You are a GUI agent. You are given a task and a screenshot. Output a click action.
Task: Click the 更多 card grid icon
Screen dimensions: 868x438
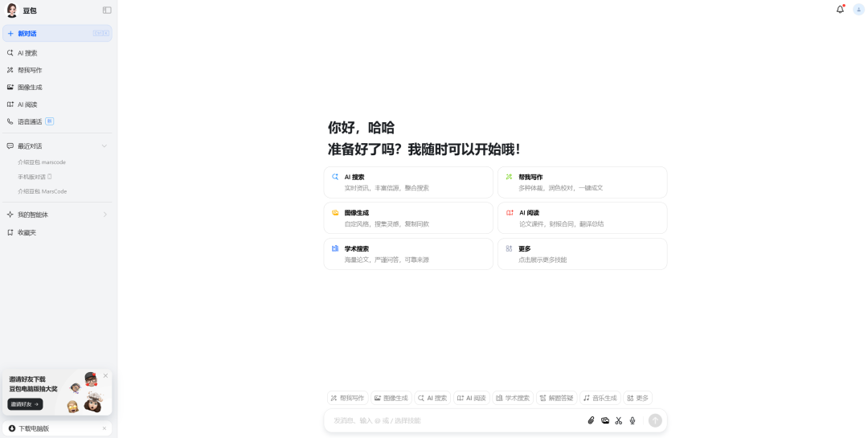coord(509,248)
